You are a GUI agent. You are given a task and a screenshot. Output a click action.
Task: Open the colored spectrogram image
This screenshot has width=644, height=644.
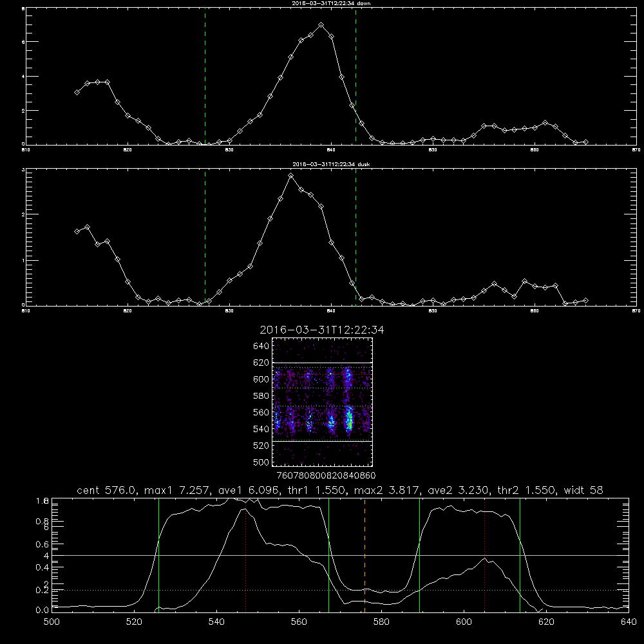pos(323,402)
